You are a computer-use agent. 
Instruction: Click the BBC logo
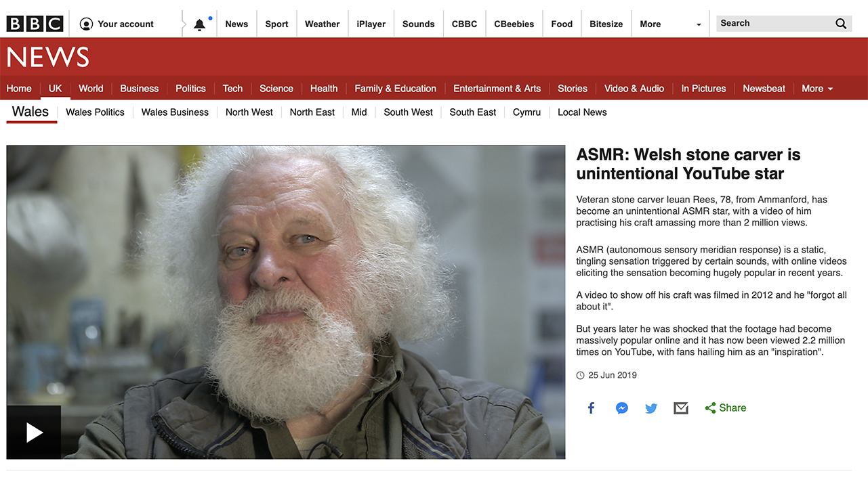pos(35,24)
